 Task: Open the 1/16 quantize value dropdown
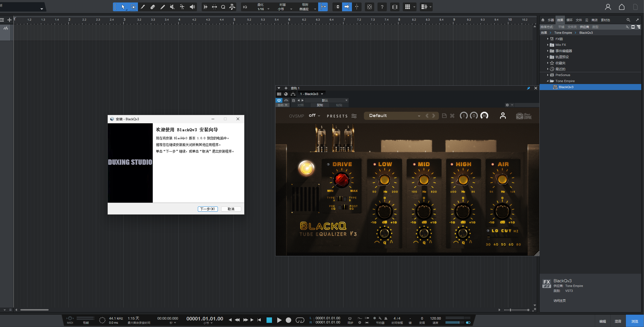pyautogui.click(x=263, y=9)
